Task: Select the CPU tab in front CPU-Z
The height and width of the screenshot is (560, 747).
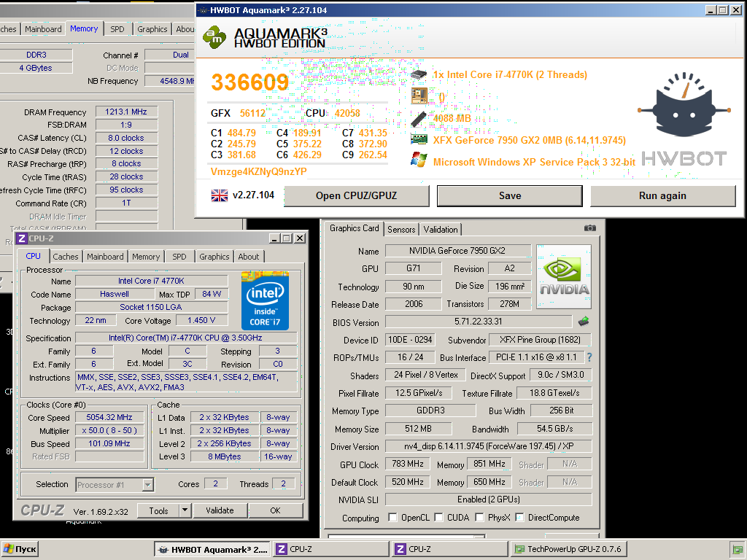Action: click(33, 256)
